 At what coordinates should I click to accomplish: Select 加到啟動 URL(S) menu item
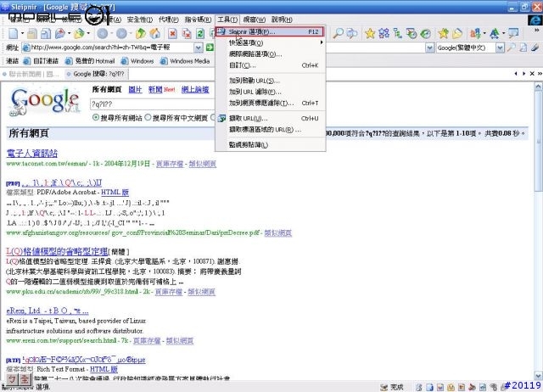pyautogui.click(x=270, y=81)
